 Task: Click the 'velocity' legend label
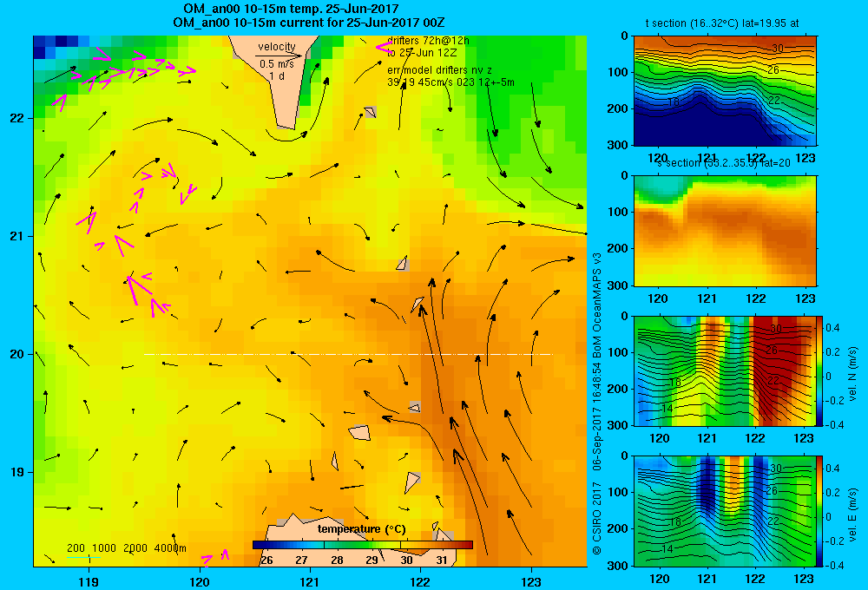tap(276, 47)
